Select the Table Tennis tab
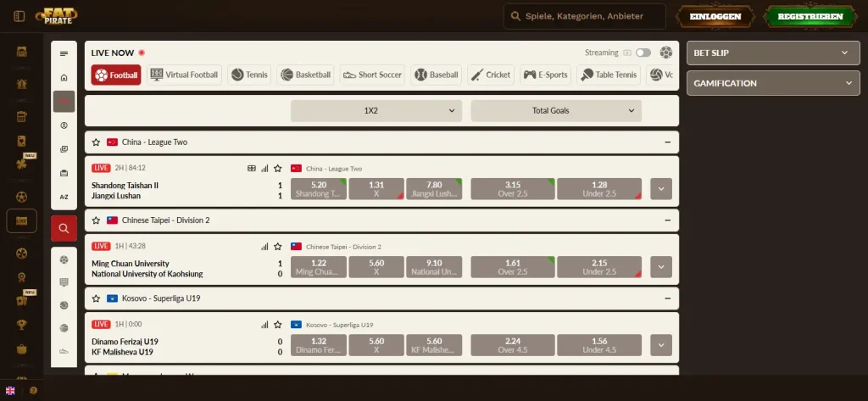 point(609,75)
